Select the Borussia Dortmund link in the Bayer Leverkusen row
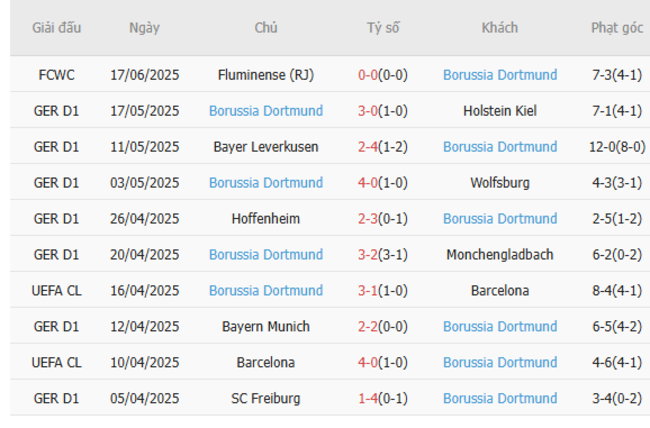The height and width of the screenshot is (428, 650). pyautogui.click(x=500, y=147)
